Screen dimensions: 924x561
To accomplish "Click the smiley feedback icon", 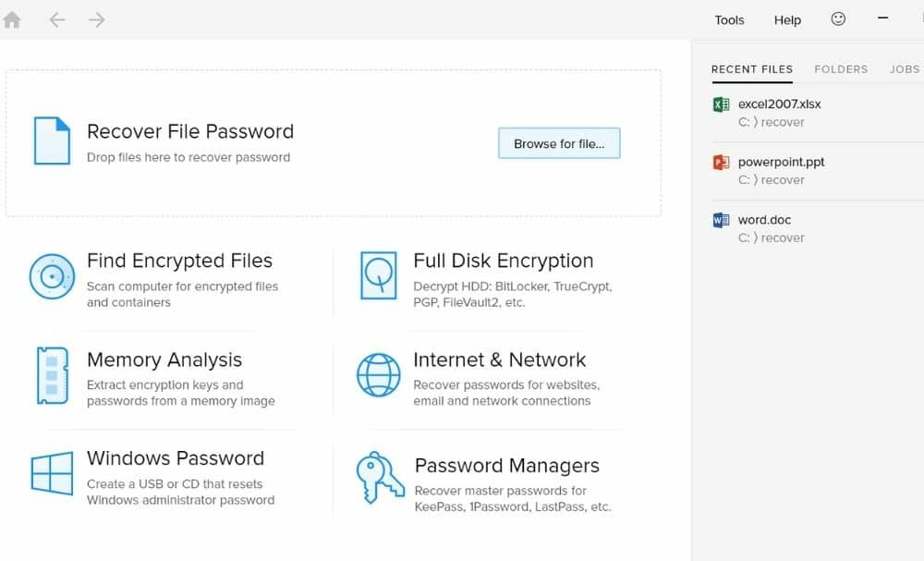I will [x=838, y=18].
